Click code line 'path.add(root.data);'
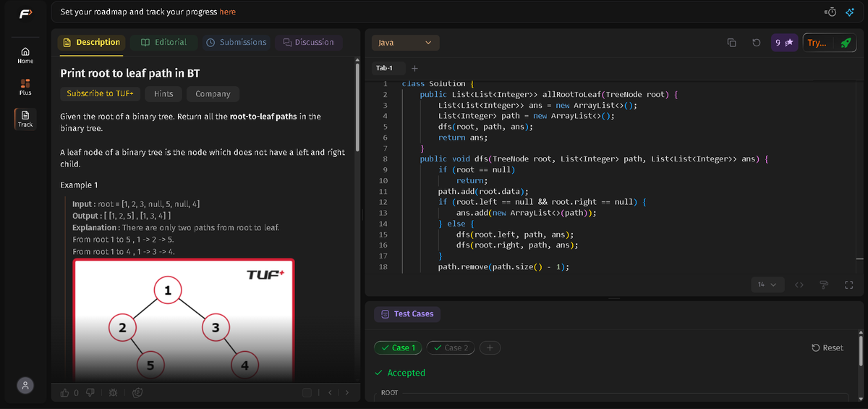 (483, 191)
